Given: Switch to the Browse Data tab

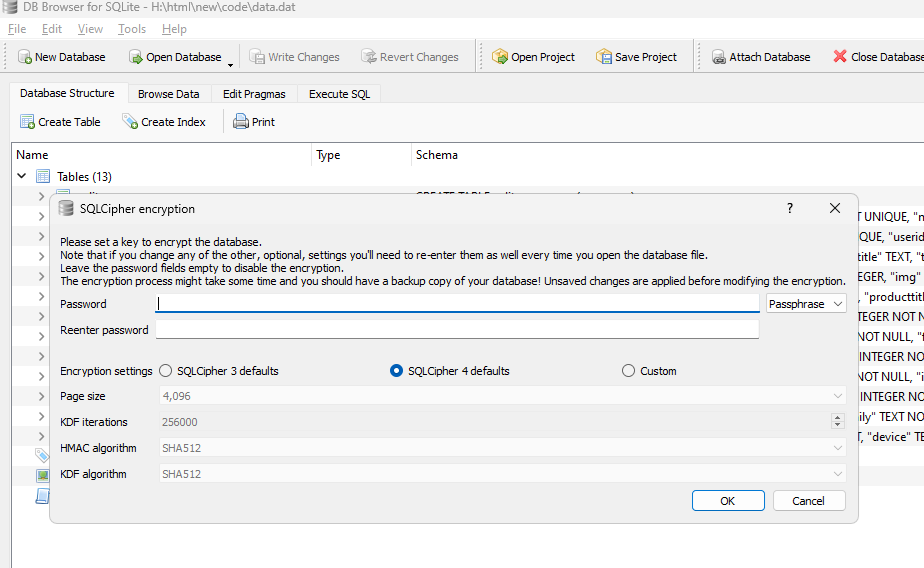Looking at the screenshot, I should point(168,94).
